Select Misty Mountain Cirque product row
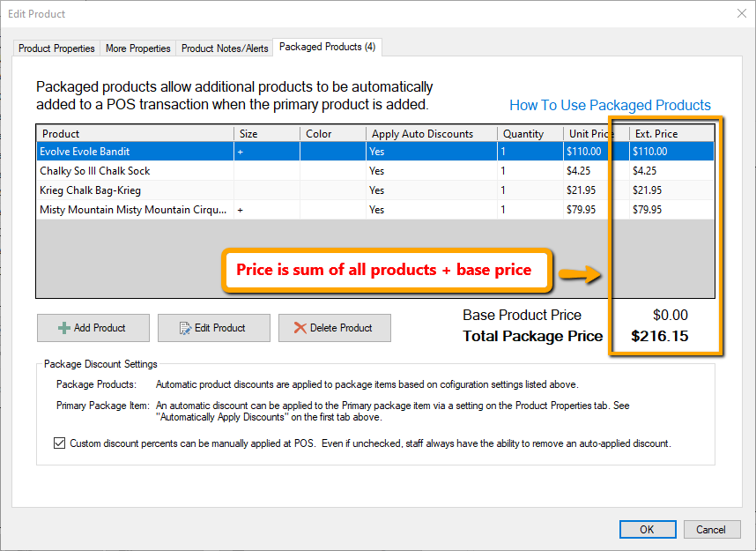Viewport: 756px width, 551px height. [x=375, y=210]
